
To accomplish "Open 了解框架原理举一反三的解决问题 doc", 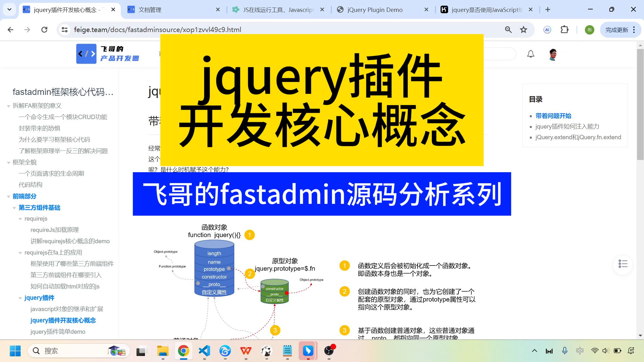I will click(63, 151).
